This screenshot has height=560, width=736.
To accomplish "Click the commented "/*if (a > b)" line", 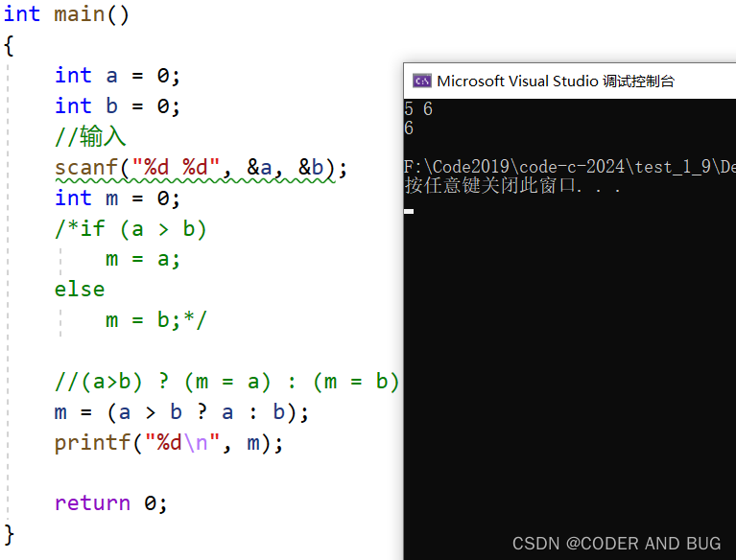I will (131, 229).
